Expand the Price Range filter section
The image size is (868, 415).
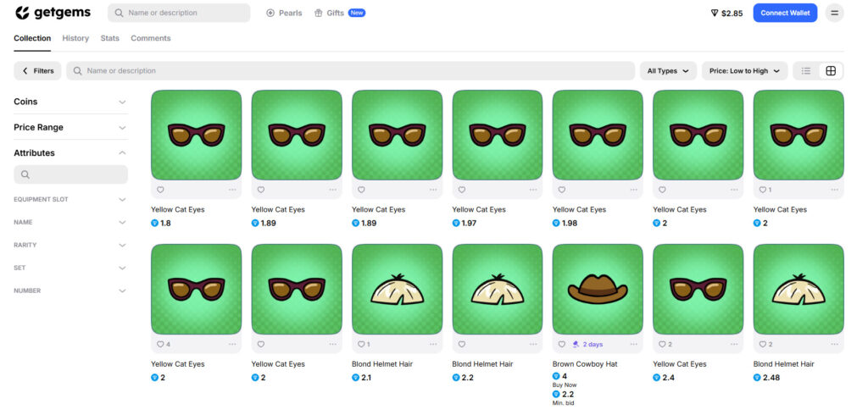[71, 127]
